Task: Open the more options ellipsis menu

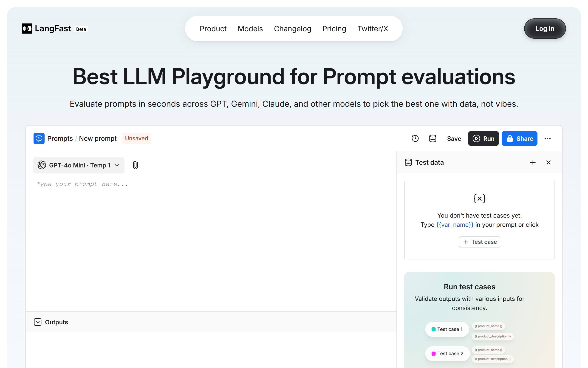Action: click(x=547, y=138)
